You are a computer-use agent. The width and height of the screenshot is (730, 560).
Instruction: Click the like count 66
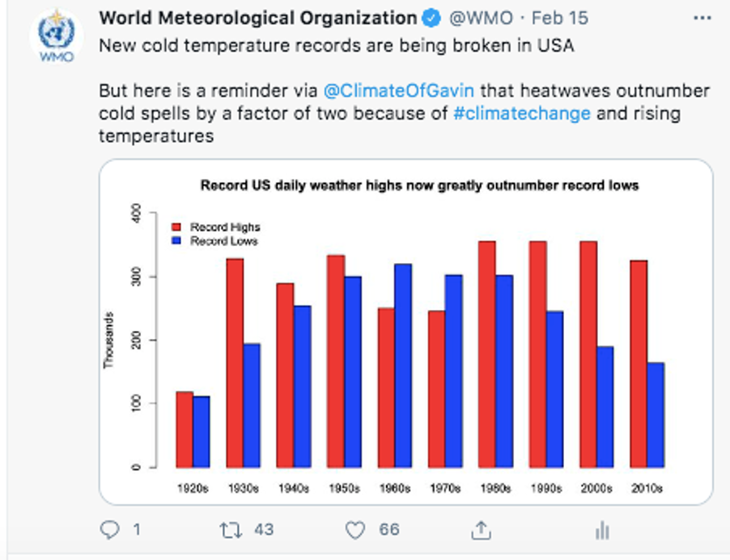pos(389,530)
